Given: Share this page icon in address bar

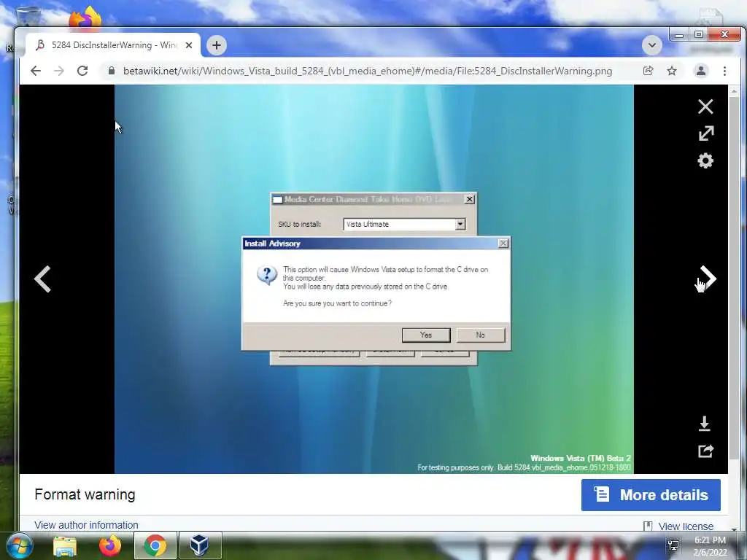Looking at the screenshot, I should point(648,71).
